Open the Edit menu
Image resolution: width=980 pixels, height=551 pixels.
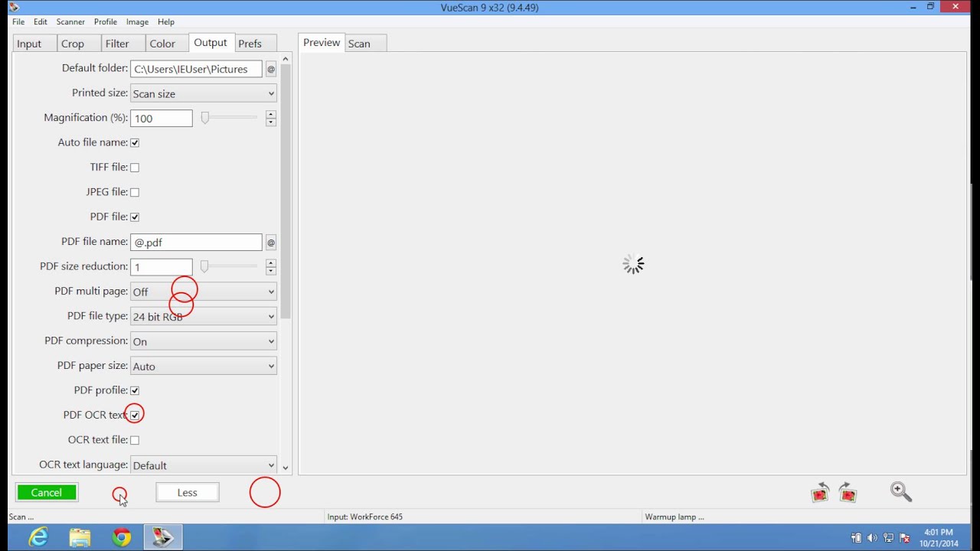(41, 21)
